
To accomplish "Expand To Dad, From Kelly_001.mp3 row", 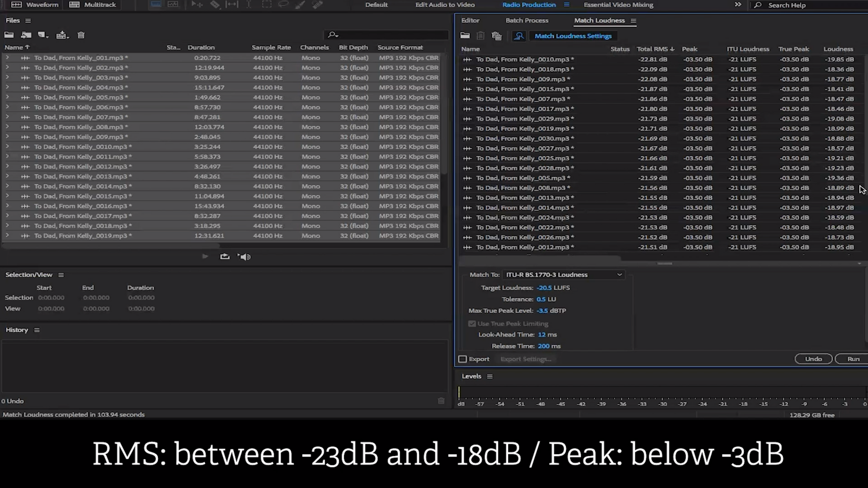I will pyautogui.click(x=7, y=57).
